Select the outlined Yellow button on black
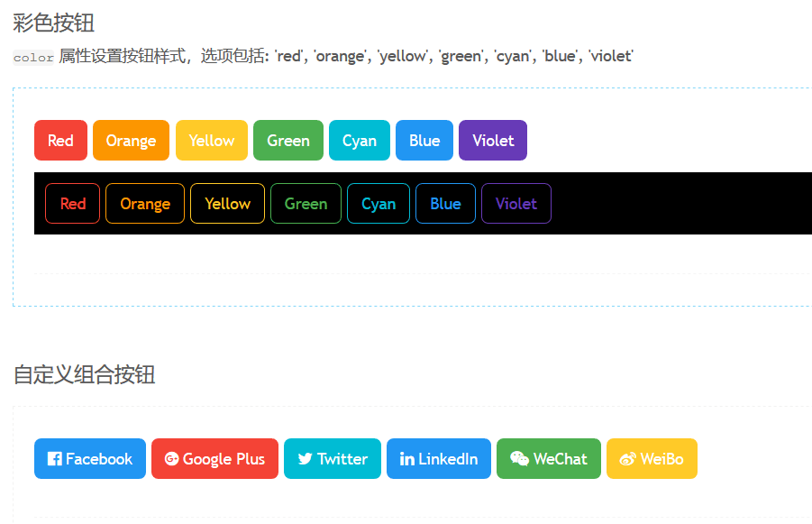 227,204
